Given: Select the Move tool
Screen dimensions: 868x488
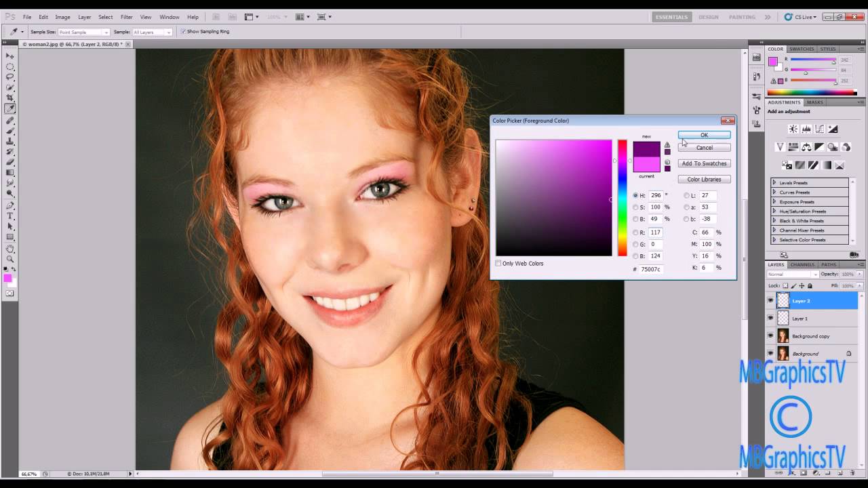Looking at the screenshot, I should (x=10, y=56).
